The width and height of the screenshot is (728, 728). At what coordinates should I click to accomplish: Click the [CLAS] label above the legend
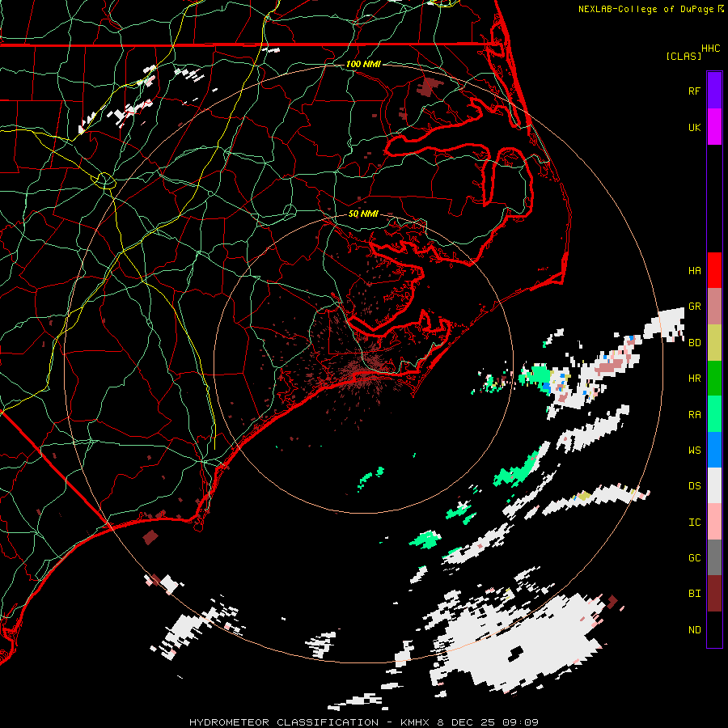click(x=684, y=56)
